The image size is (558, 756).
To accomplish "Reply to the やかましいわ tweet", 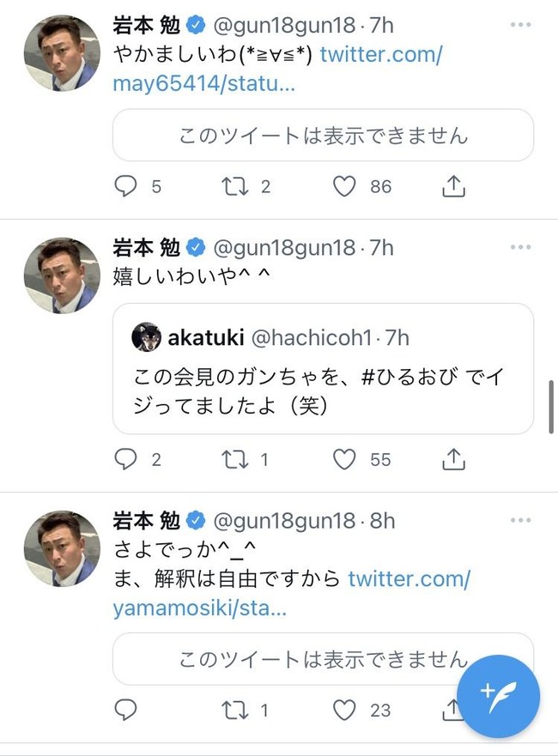I will click(126, 186).
